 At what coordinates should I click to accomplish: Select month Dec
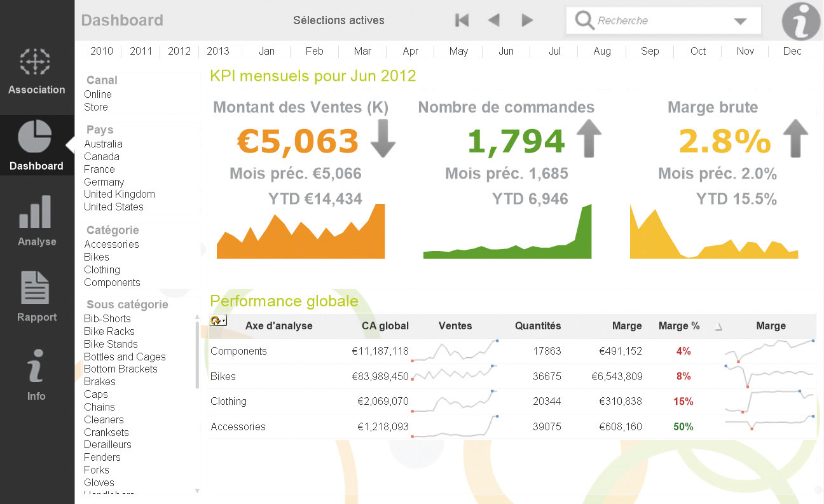(x=792, y=51)
